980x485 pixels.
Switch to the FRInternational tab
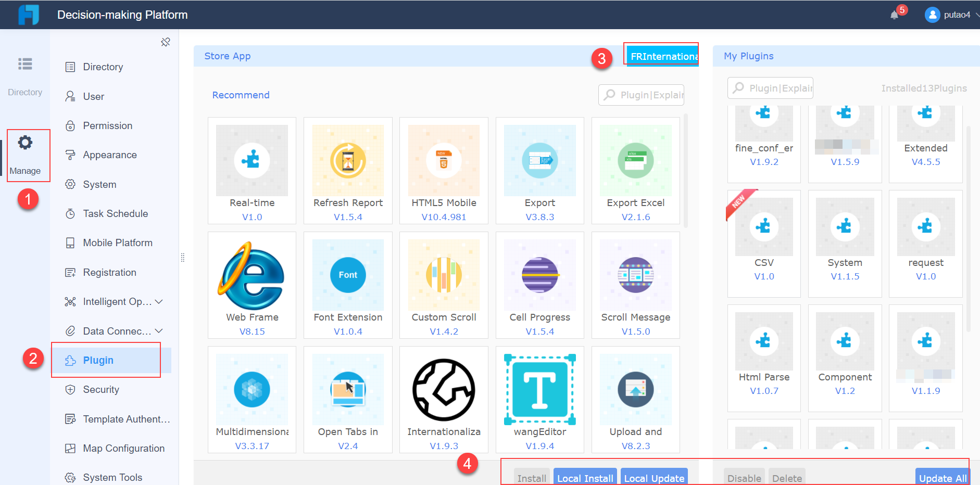point(662,56)
